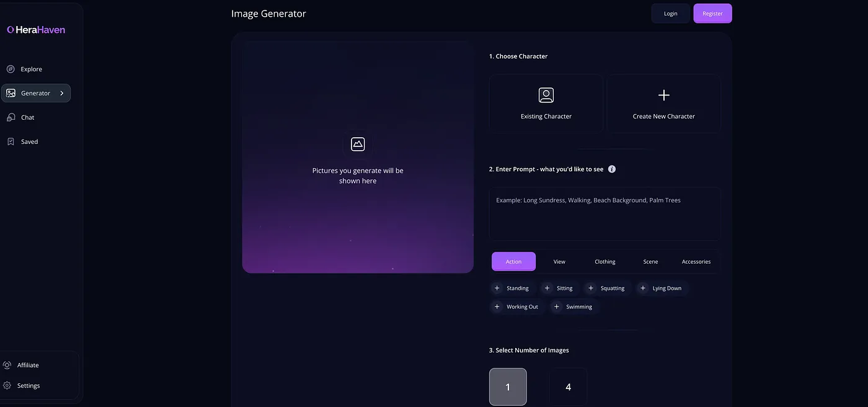Expand the Generator menu chevron
Screen dimensions: 868x407
coord(62,93)
